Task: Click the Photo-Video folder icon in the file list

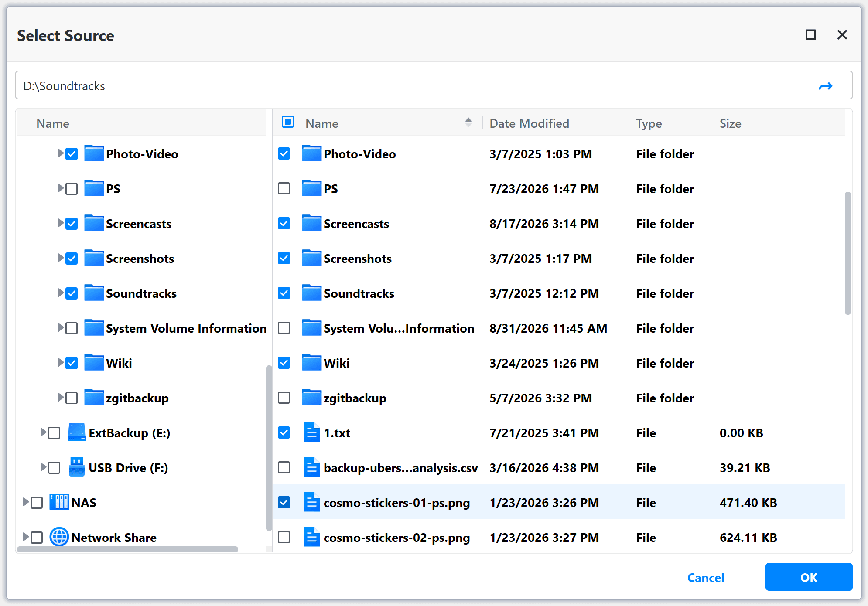Action: (x=311, y=153)
